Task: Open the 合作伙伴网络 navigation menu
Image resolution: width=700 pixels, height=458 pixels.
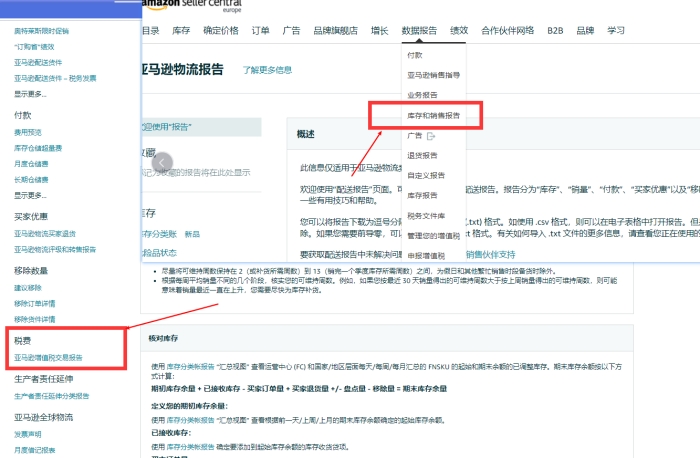Action: point(507,31)
